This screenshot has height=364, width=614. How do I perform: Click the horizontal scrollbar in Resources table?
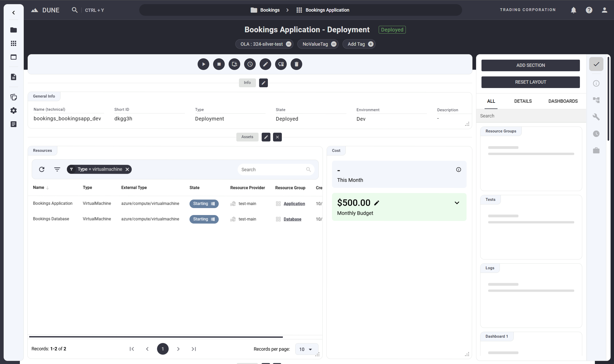pyautogui.click(x=156, y=337)
